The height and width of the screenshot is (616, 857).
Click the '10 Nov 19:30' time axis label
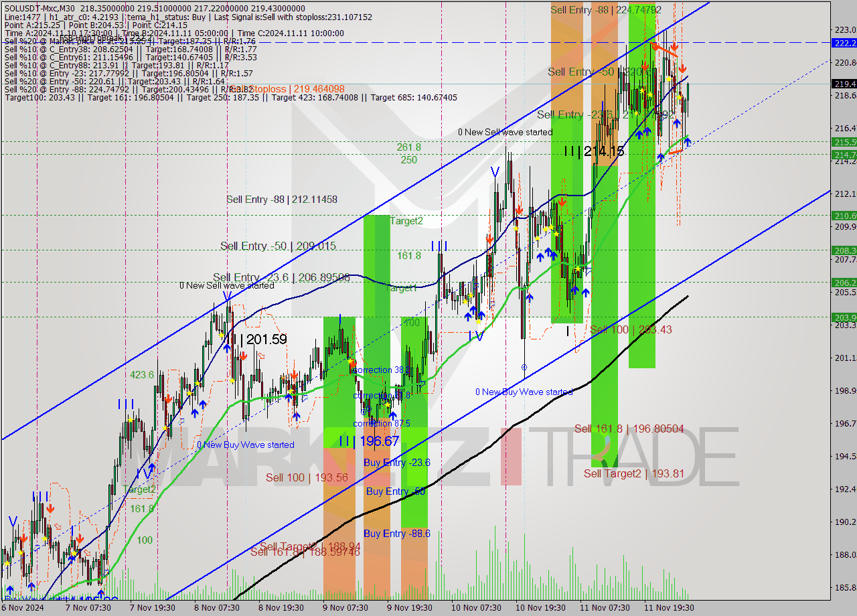tap(539, 608)
